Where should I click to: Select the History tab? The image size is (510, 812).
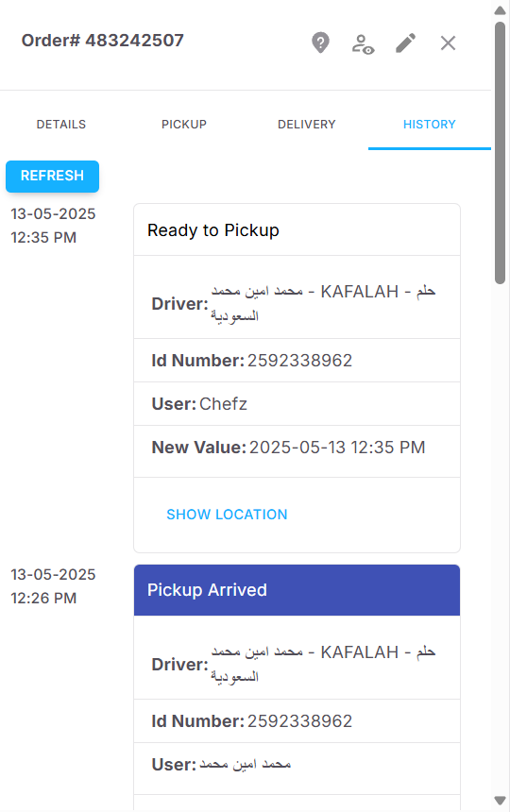point(429,125)
